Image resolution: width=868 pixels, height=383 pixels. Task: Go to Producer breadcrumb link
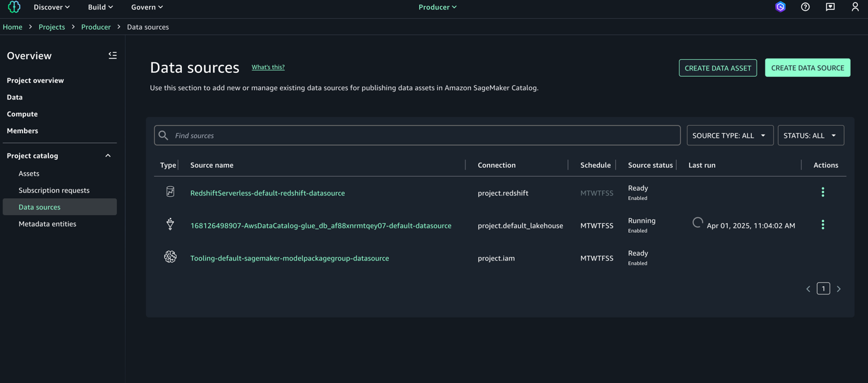(x=96, y=27)
